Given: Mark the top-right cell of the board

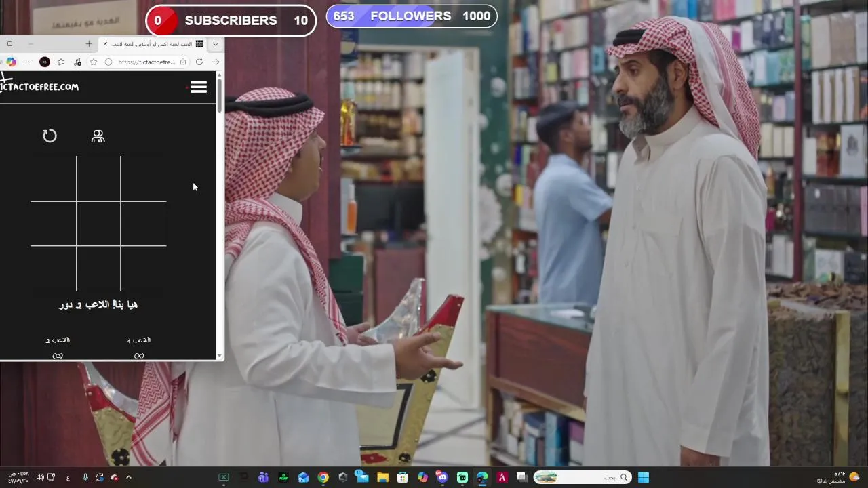Looking at the screenshot, I should [x=144, y=178].
